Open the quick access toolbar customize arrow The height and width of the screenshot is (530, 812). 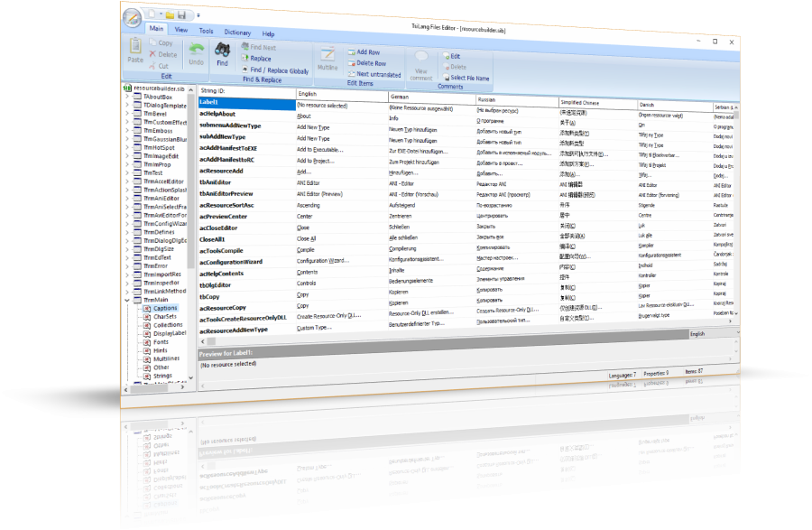(x=198, y=16)
